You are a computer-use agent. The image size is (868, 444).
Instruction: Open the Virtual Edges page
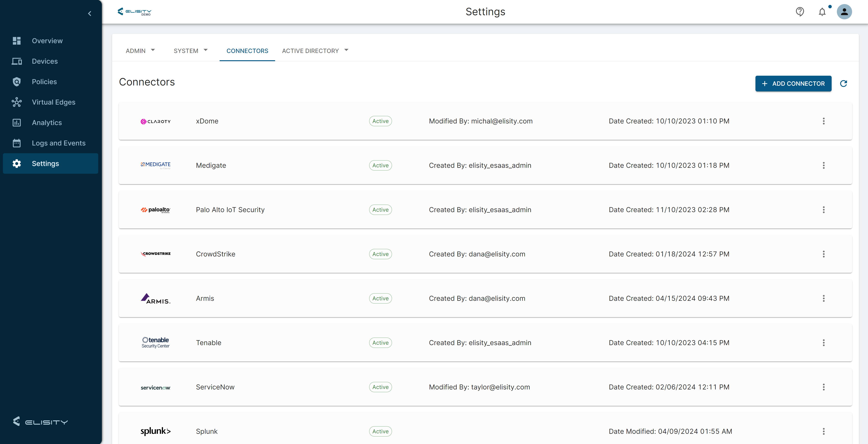[x=53, y=102]
